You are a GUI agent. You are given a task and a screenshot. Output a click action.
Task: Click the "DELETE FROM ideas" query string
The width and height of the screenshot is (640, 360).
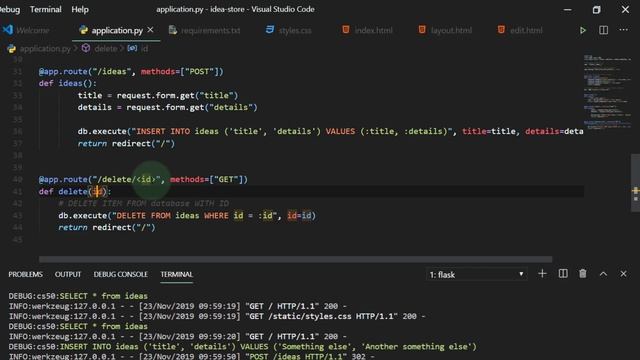[196, 216]
